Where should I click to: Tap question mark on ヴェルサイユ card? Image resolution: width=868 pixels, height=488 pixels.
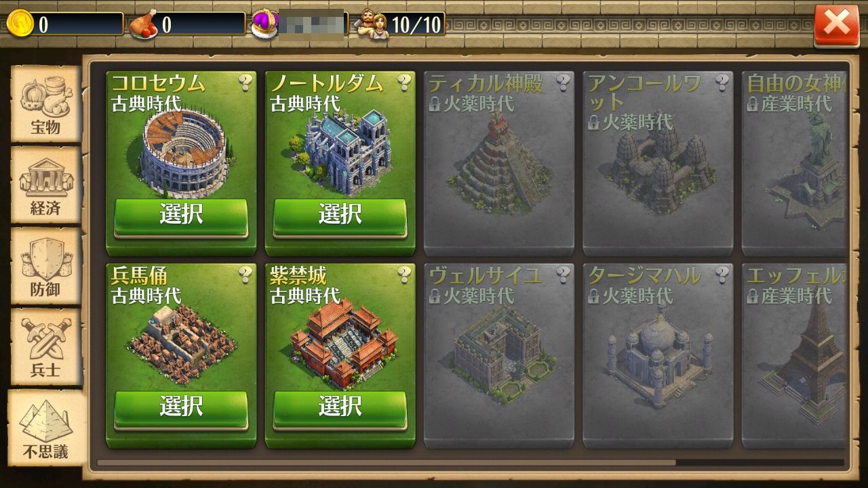pos(563,274)
